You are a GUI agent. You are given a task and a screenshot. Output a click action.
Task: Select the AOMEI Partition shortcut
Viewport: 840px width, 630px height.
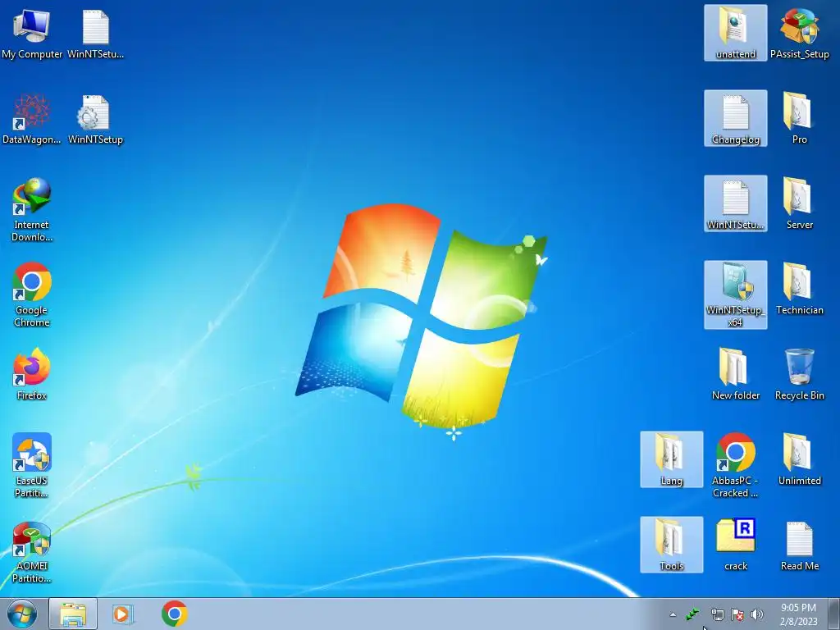coord(32,552)
